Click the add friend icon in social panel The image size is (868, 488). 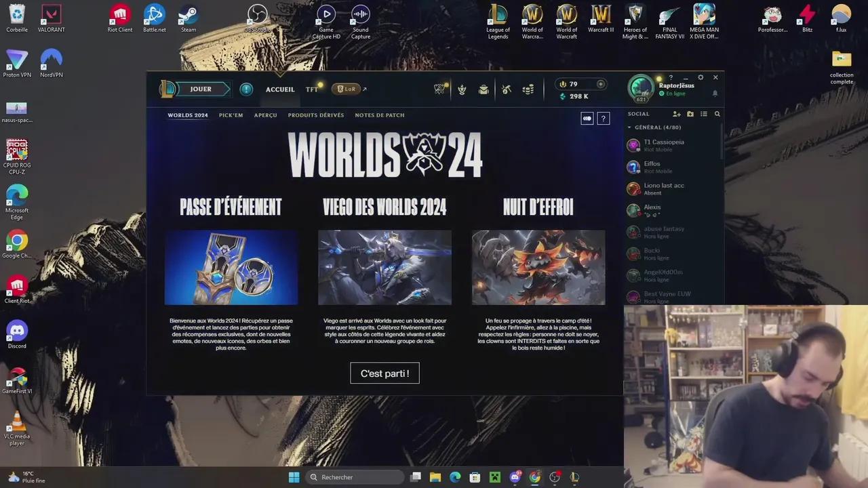676,114
